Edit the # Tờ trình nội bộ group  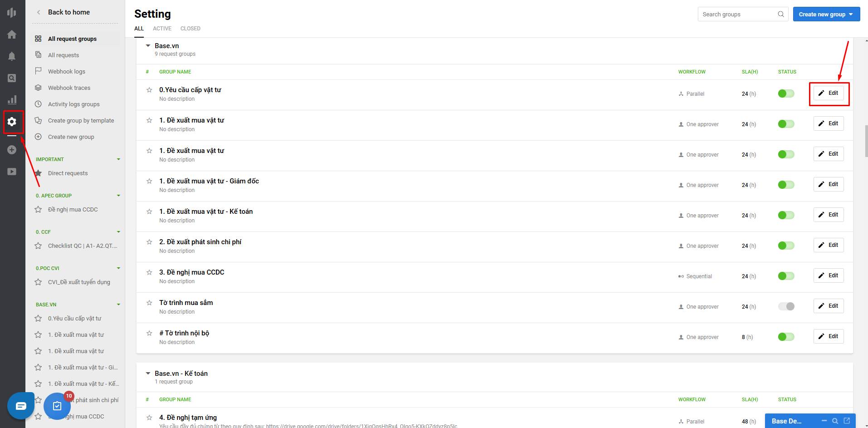click(x=829, y=336)
